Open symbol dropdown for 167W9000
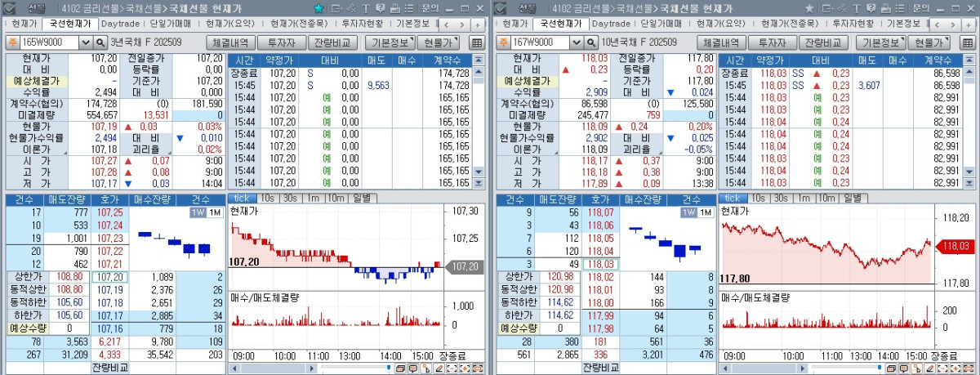Screen dimensions: 980x375 click(577, 42)
